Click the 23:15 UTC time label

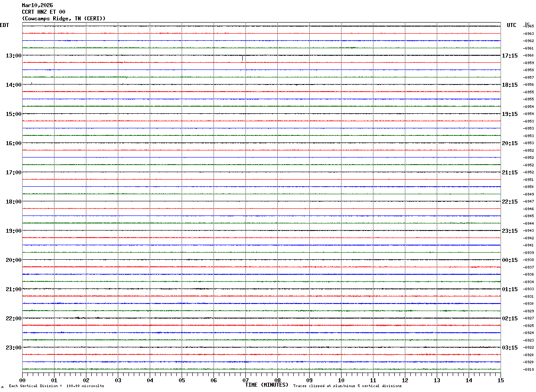(510, 231)
